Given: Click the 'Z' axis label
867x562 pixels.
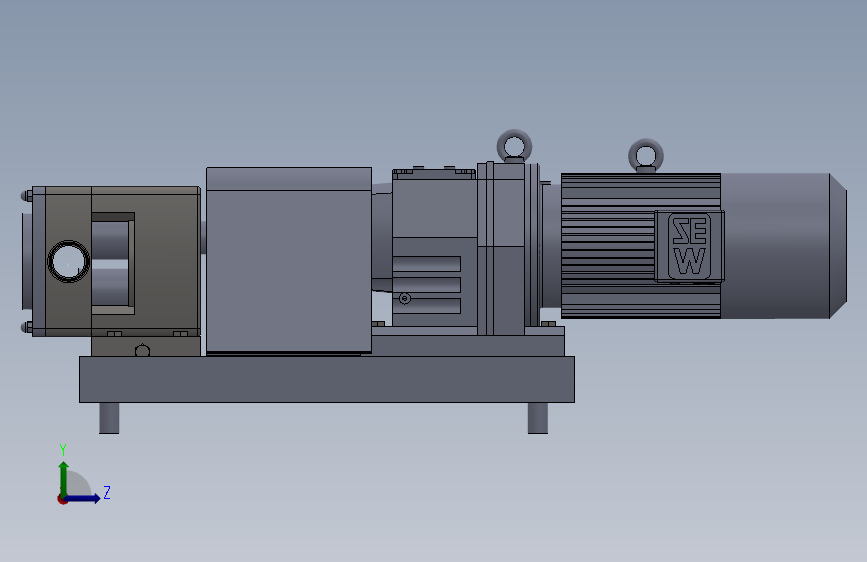Looking at the screenshot, I should [107, 492].
